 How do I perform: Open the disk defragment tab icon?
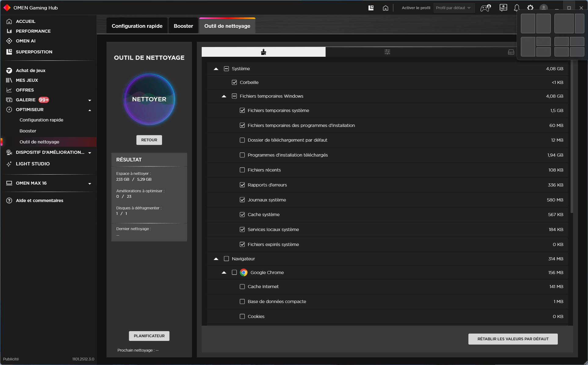pos(511,52)
